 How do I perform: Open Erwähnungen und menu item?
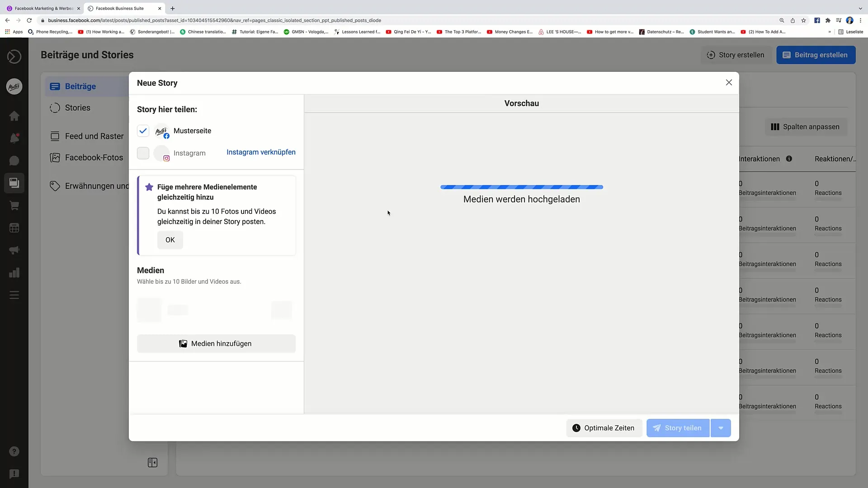pos(89,186)
